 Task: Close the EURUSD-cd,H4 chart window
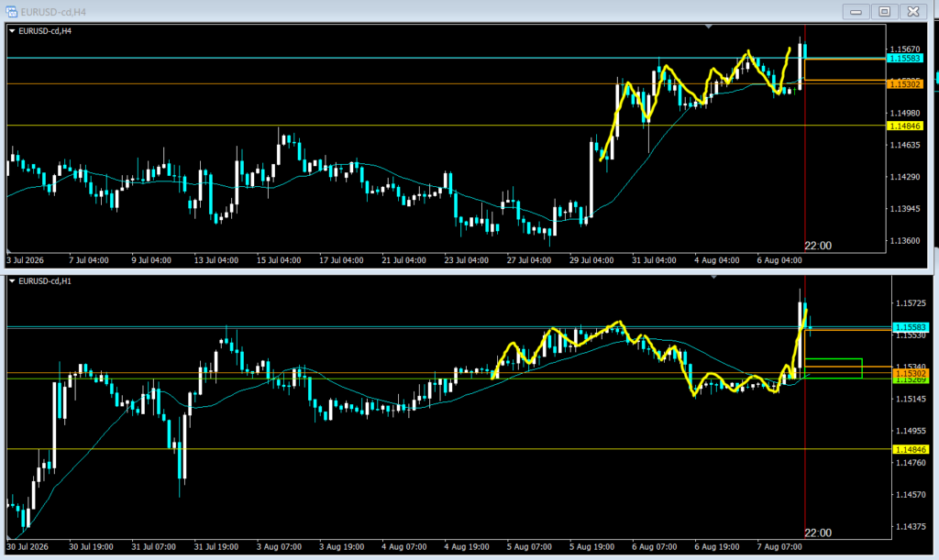(x=913, y=11)
